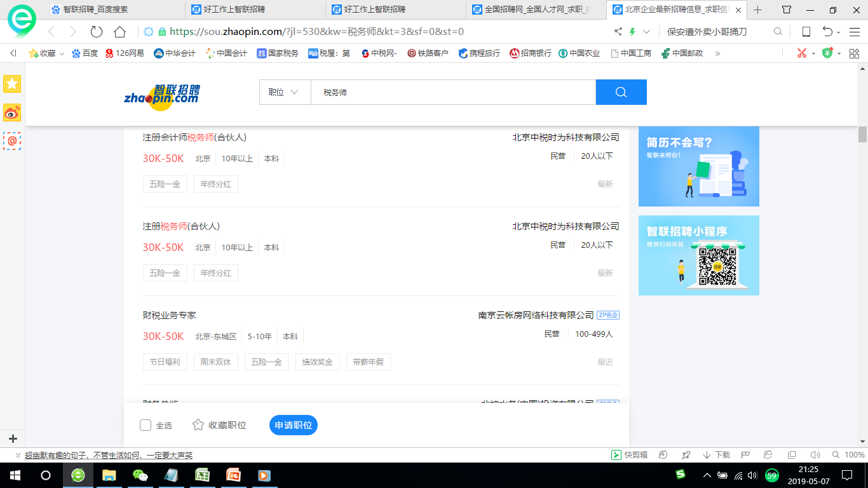
Task: Switch to 智联招聘_百度搜索 tab
Action: pos(95,10)
